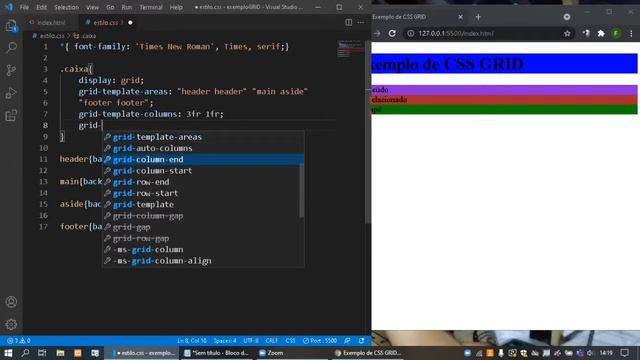Click the .caixa breadcrumb item

(85, 36)
